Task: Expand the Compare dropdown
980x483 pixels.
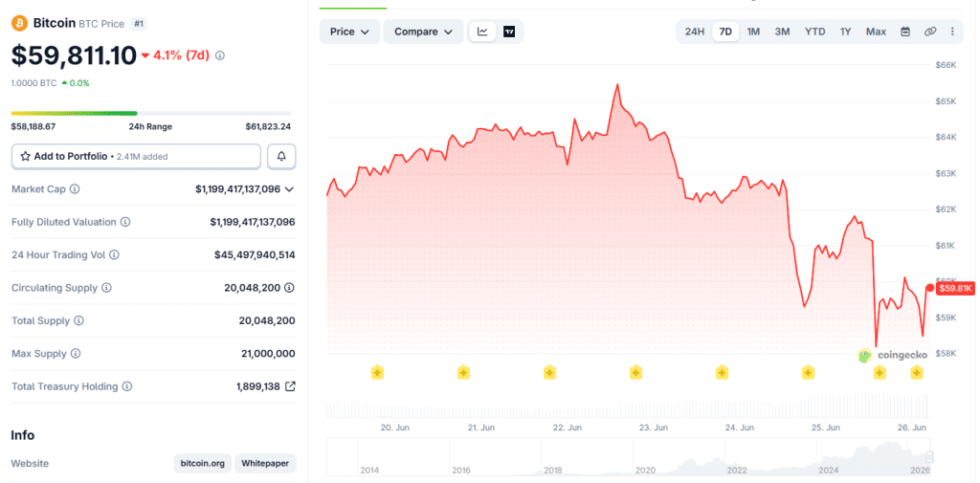Action: point(423,32)
